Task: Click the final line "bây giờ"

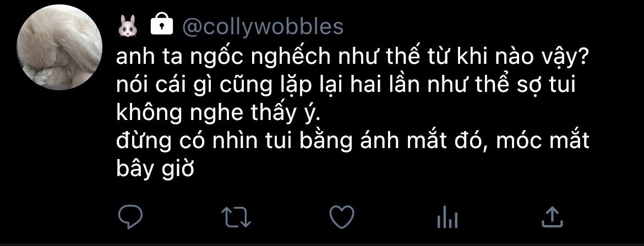Action: (x=155, y=169)
